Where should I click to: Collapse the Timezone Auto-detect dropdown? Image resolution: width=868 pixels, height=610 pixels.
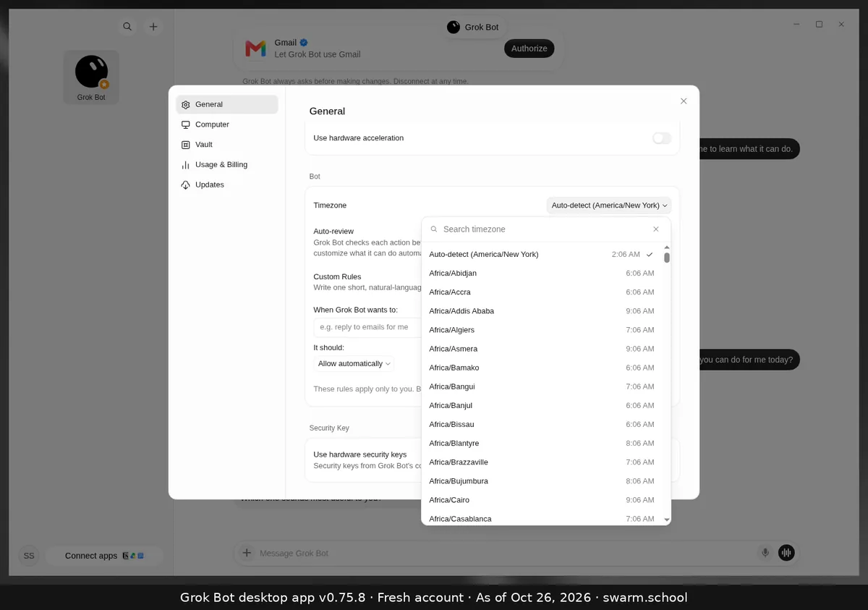609,206
